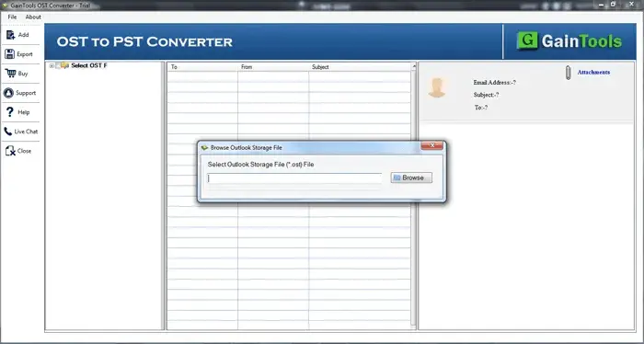
Task: Click the contact avatar picture
Action: 437,87
